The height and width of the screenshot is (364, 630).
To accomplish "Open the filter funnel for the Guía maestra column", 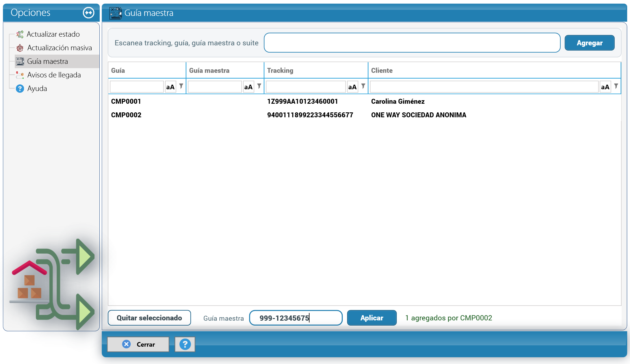I will coord(259,86).
